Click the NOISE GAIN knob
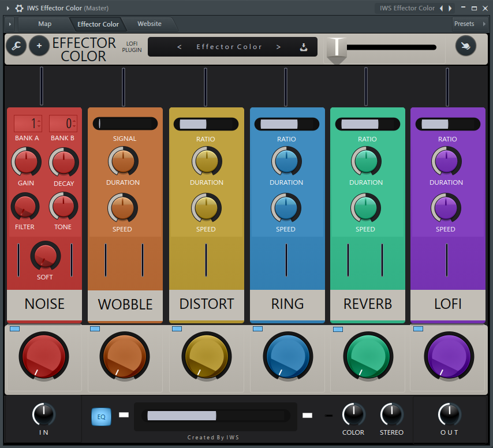Viewport: 493px width, 448px height. tap(26, 162)
